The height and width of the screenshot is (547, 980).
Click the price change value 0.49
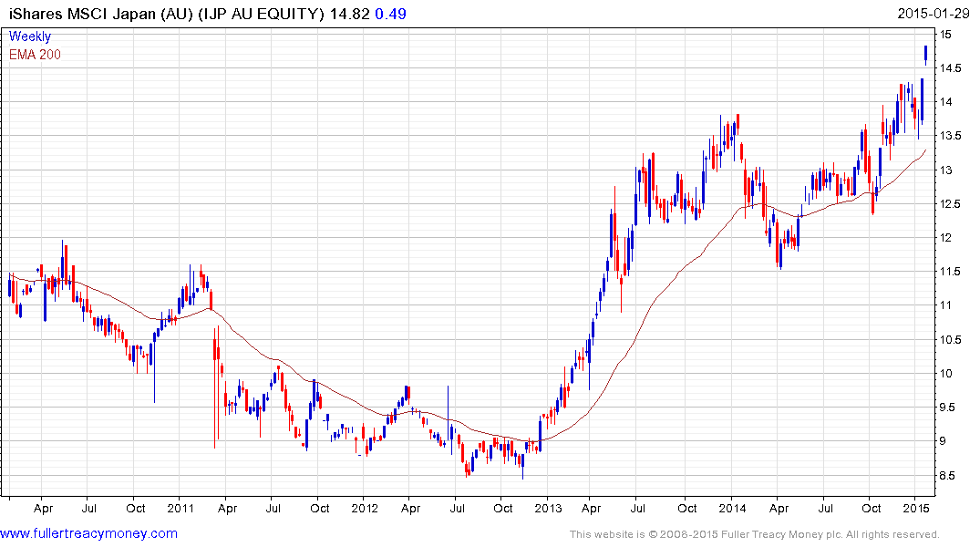click(390, 14)
